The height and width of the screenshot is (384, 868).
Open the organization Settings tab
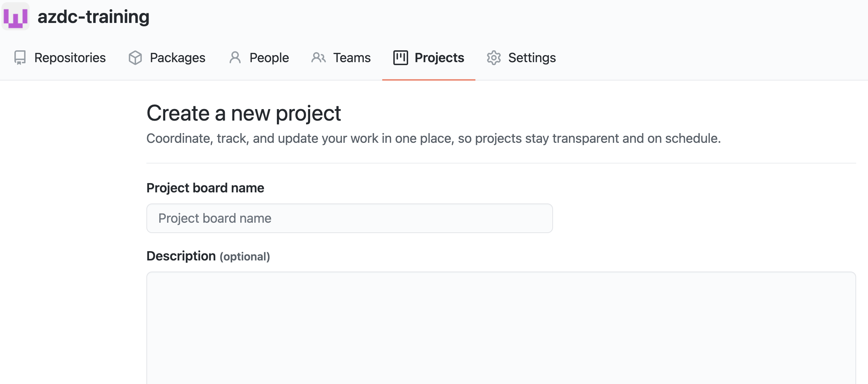coord(532,58)
